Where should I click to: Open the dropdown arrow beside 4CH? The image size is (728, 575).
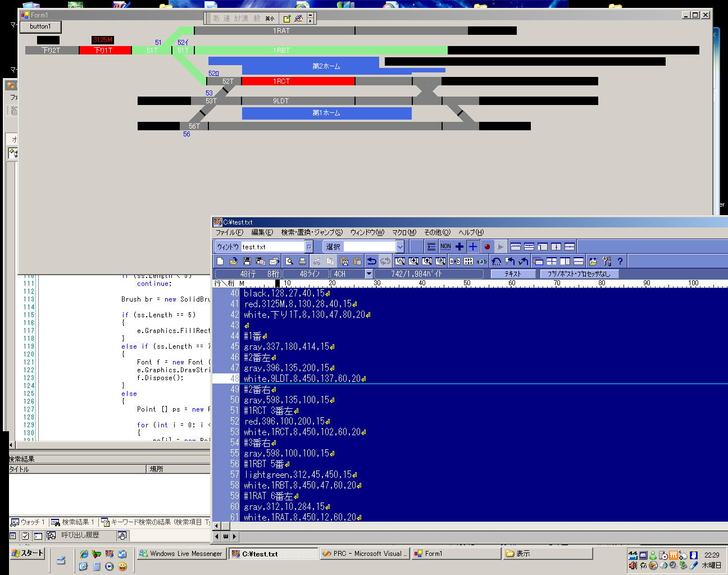[x=369, y=274]
